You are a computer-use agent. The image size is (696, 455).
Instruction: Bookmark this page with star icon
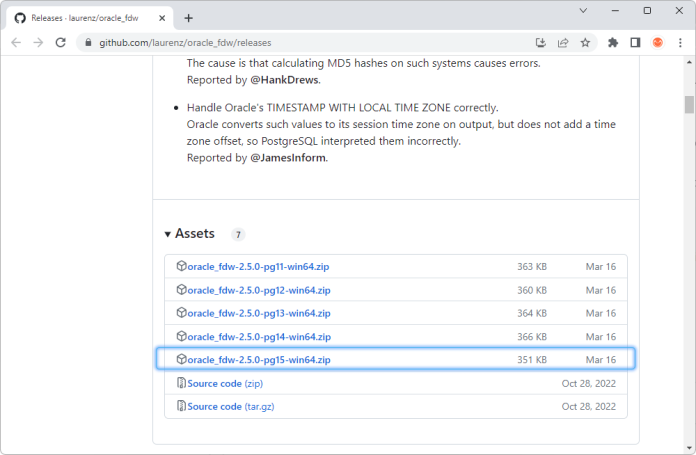585,43
